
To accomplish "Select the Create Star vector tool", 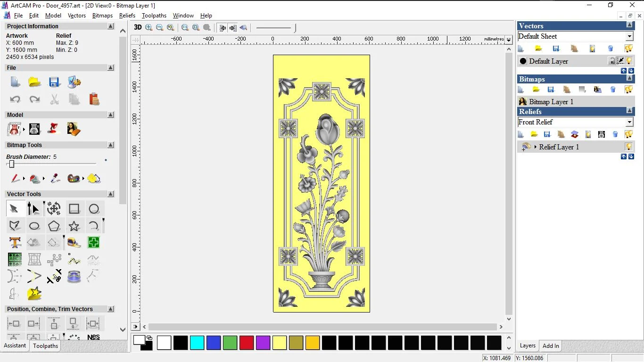I will 74,226.
